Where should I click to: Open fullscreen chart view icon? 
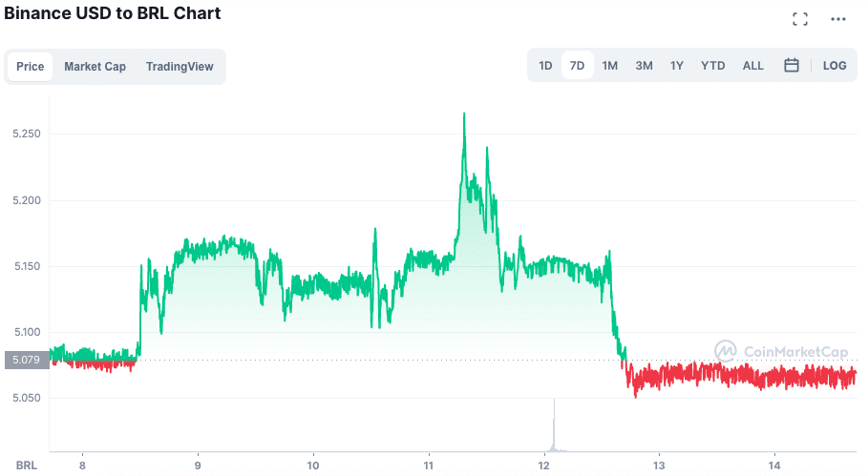[800, 19]
